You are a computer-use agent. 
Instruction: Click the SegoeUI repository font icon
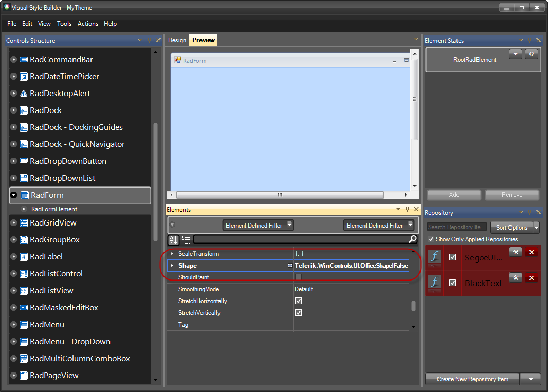(x=434, y=257)
